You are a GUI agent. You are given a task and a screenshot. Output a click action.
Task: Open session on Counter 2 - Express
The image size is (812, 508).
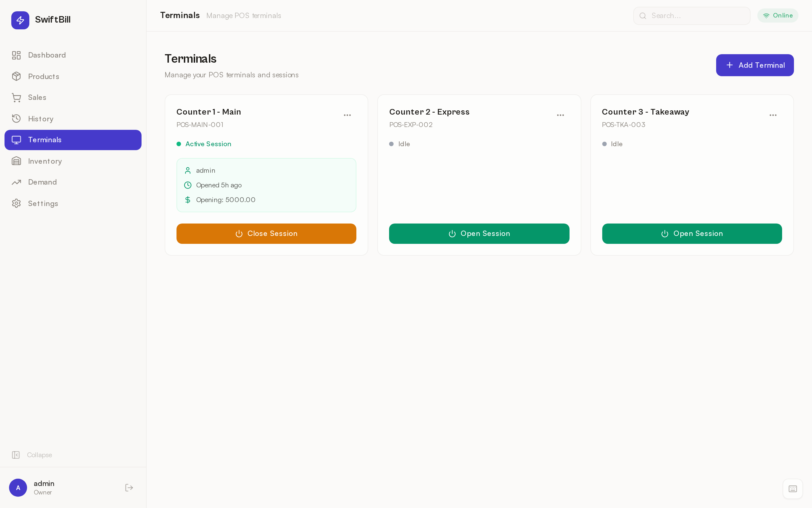click(x=479, y=233)
